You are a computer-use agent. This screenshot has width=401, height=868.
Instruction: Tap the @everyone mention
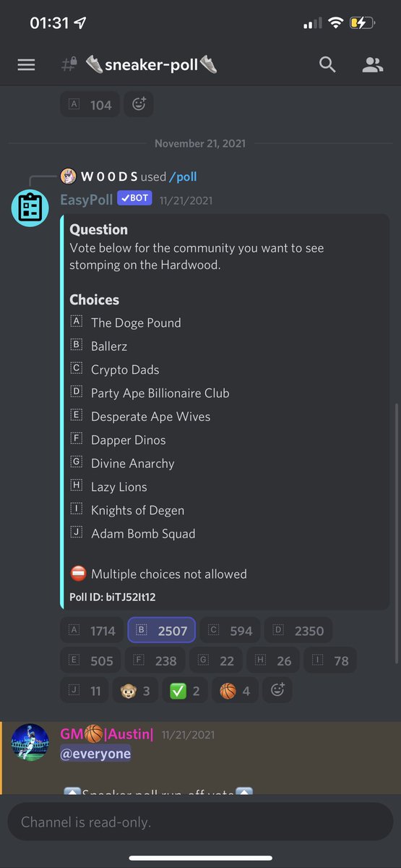(x=95, y=754)
